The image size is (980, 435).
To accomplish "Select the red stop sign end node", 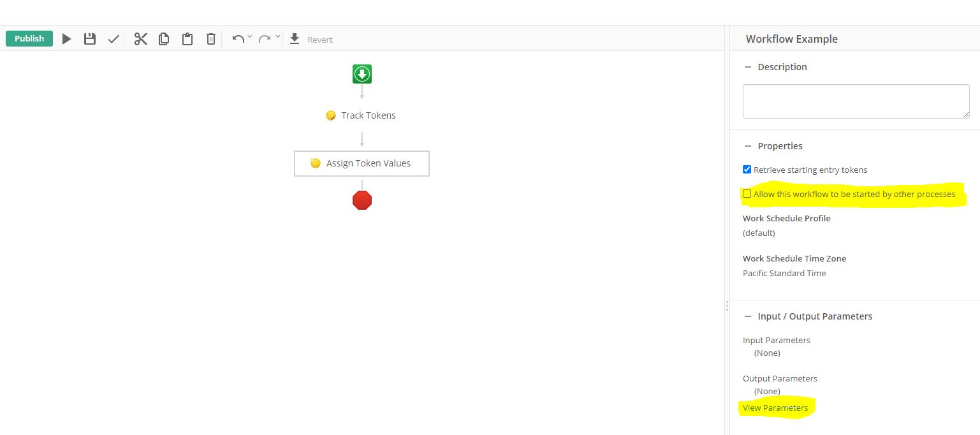I will coord(362,200).
